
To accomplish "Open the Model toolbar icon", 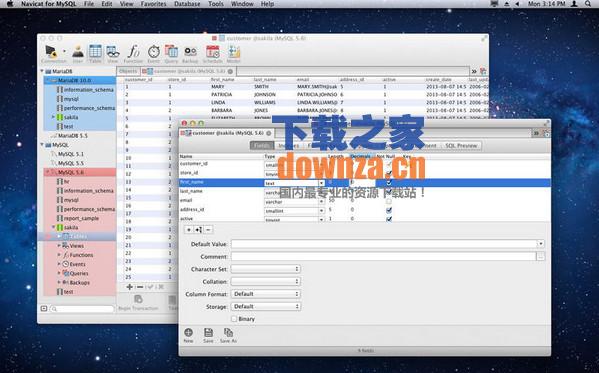I will pos(233,54).
